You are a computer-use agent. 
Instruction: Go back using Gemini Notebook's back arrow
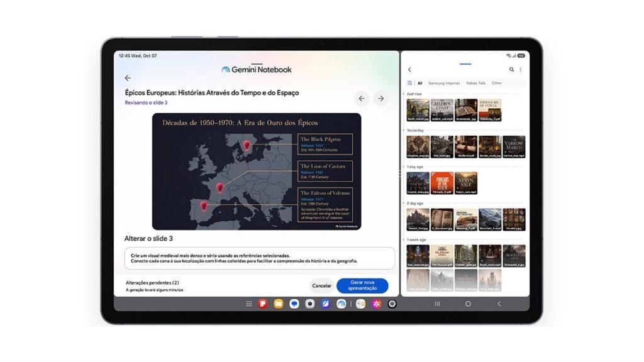tap(128, 78)
